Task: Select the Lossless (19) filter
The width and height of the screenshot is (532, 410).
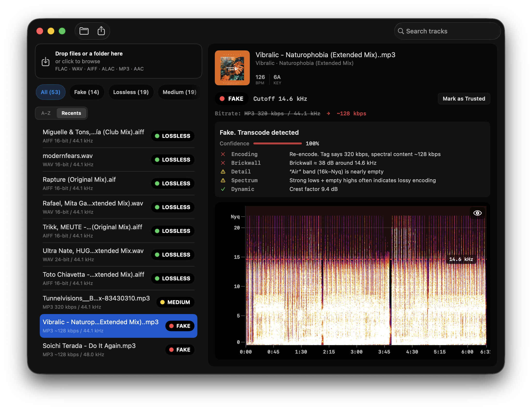Action: [x=131, y=92]
